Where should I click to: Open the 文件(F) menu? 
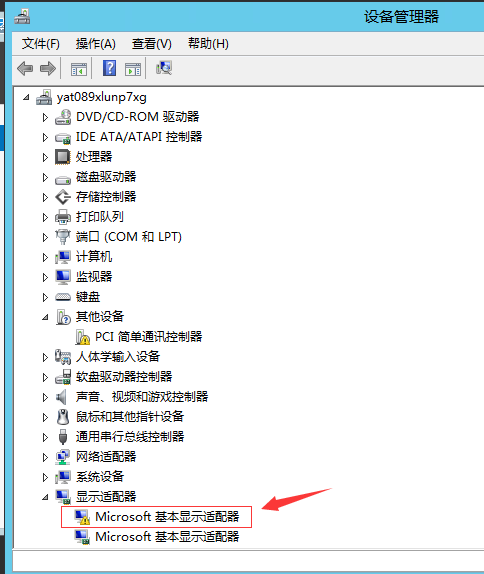41,44
